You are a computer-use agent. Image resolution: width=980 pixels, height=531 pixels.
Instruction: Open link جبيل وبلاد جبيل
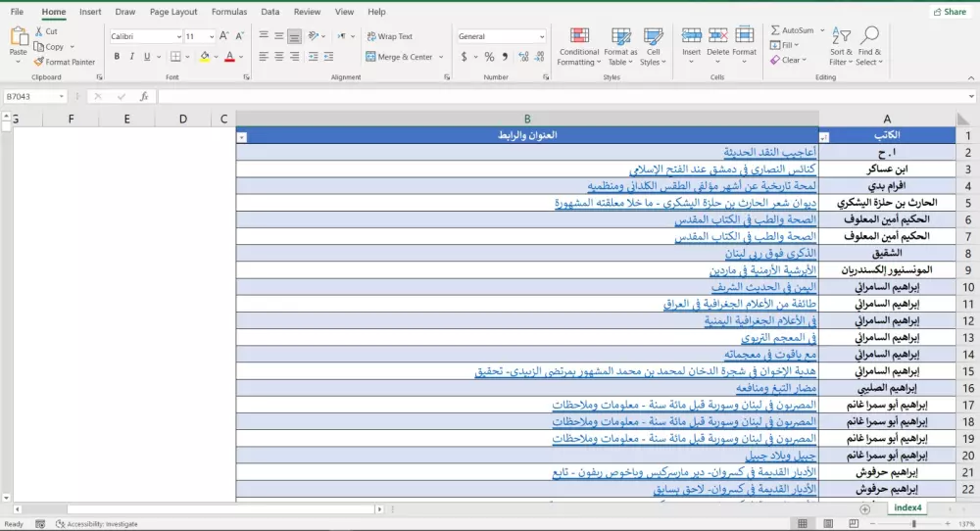pyautogui.click(x=781, y=456)
